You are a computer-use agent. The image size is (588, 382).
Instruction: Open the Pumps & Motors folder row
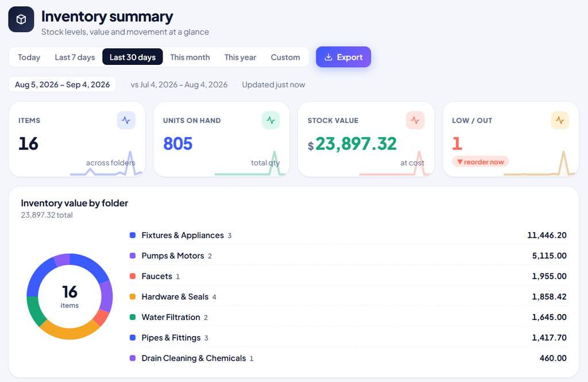click(348, 256)
